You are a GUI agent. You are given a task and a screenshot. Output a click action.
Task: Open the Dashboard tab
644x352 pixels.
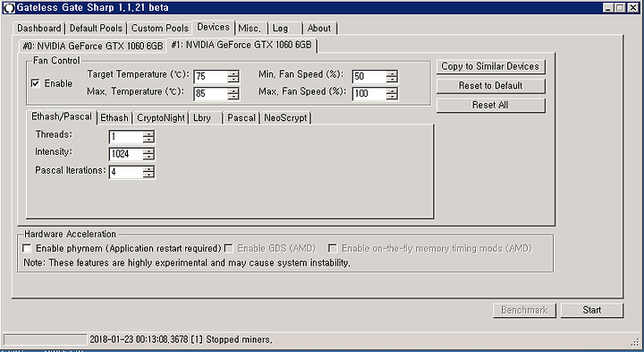click(x=39, y=29)
